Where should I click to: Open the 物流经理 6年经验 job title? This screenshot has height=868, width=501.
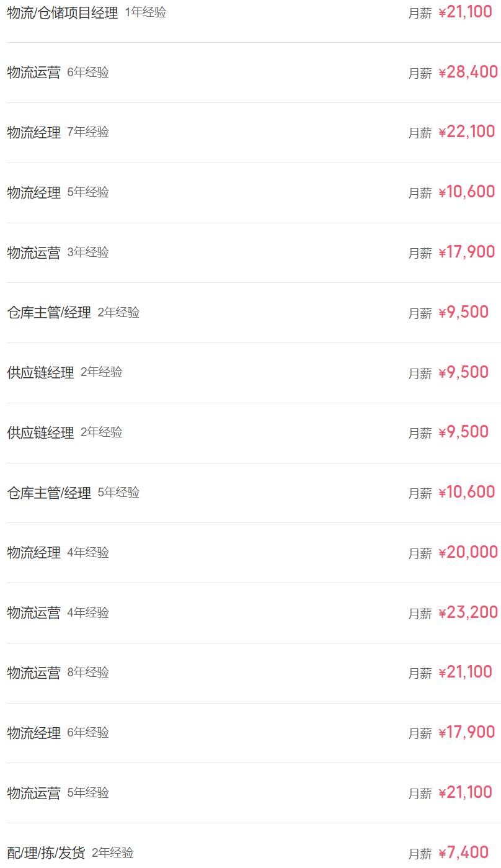point(33,733)
